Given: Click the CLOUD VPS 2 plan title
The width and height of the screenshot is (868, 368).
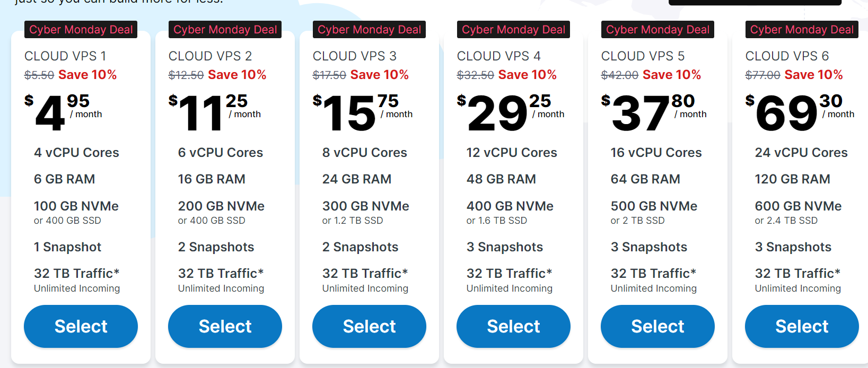Looking at the screenshot, I should tap(210, 56).
